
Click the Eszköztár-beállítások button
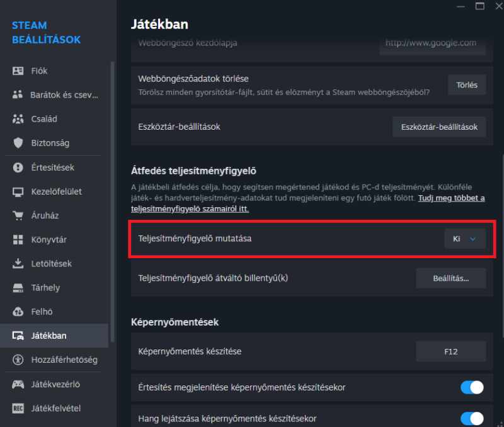coord(439,127)
